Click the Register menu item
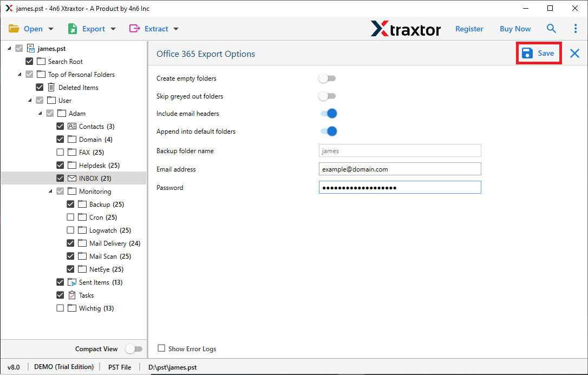The image size is (588, 375). (469, 28)
